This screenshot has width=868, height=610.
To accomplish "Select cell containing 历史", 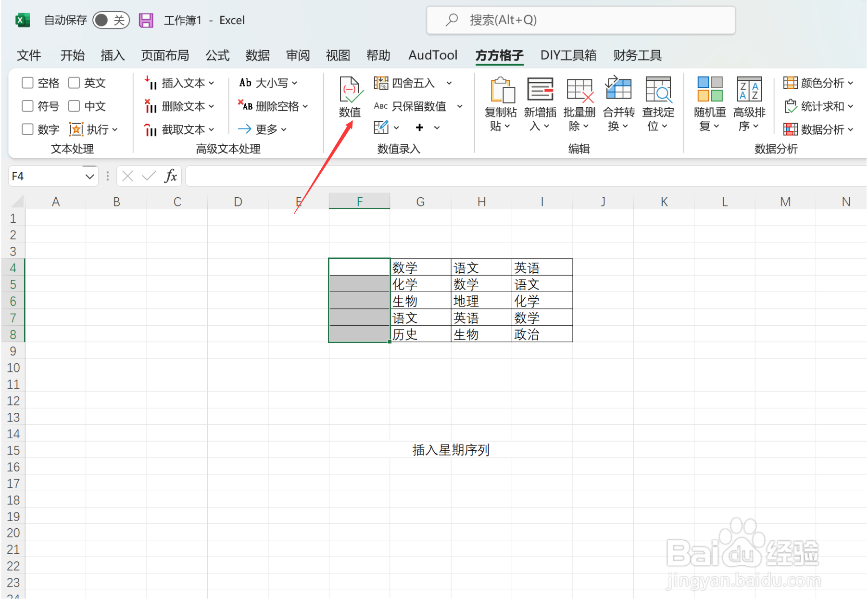I will point(420,334).
